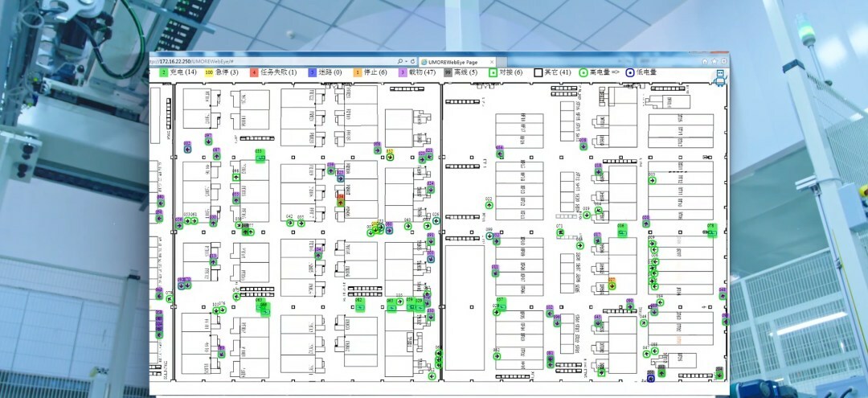Select the 低电量 low battery circle indicator
868x398 pixels.
[x=629, y=72]
